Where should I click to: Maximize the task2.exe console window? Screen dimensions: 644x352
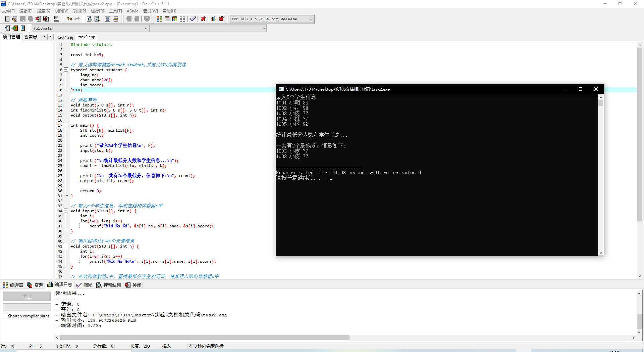[581, 89]
